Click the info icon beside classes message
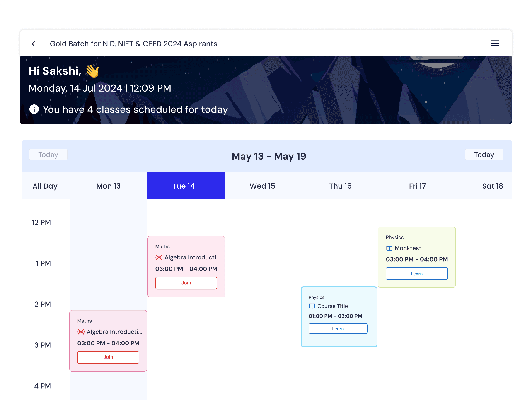The image size is (532, 400). coord(34,109)
